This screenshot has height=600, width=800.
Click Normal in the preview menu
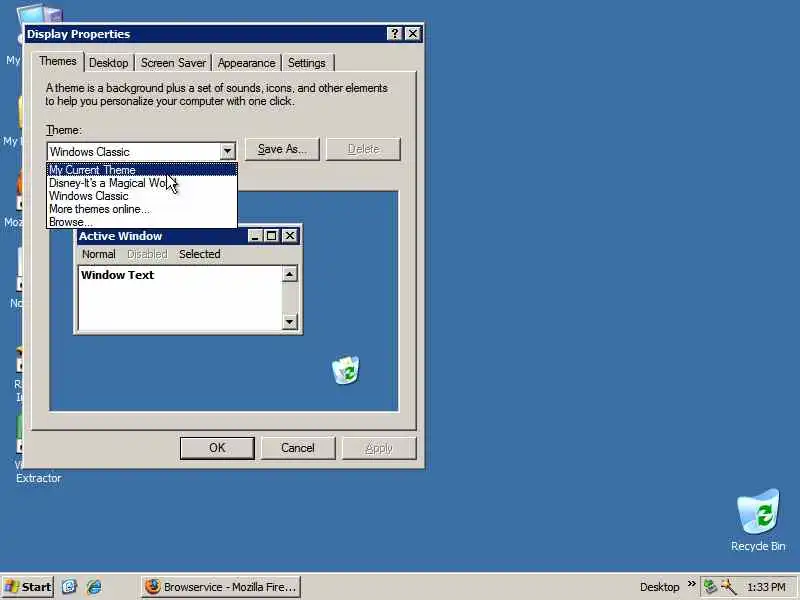[98, 254]
